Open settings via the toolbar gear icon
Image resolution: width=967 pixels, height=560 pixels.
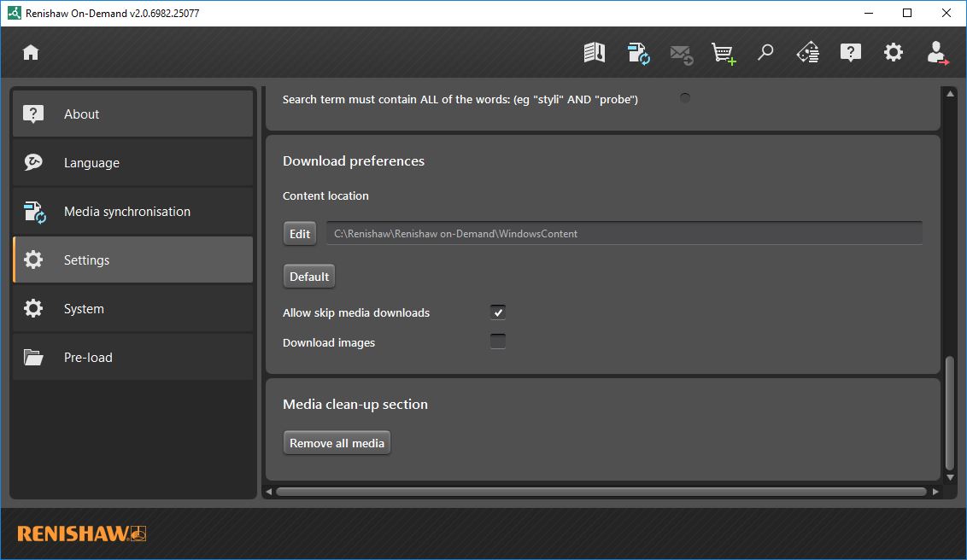pyautogui.click(x=894, y=53)
